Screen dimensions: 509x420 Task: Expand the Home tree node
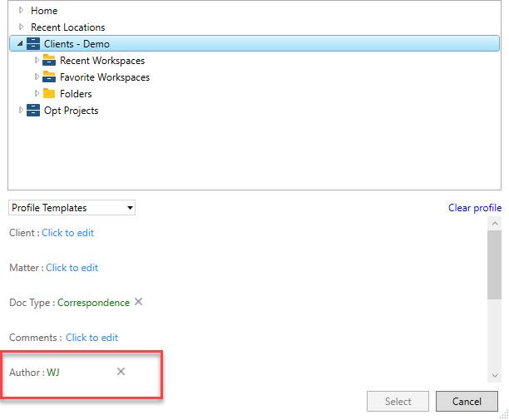[x=21, y=10]
